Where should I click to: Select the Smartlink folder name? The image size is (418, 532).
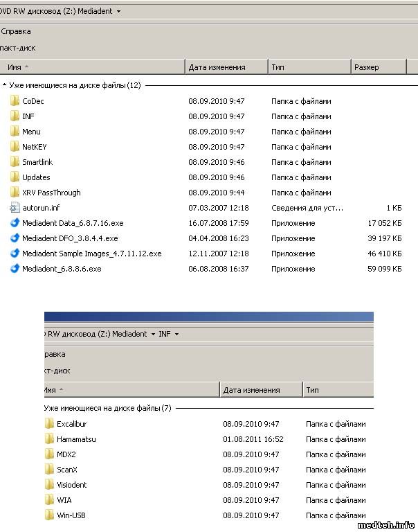tap(37, 162)
